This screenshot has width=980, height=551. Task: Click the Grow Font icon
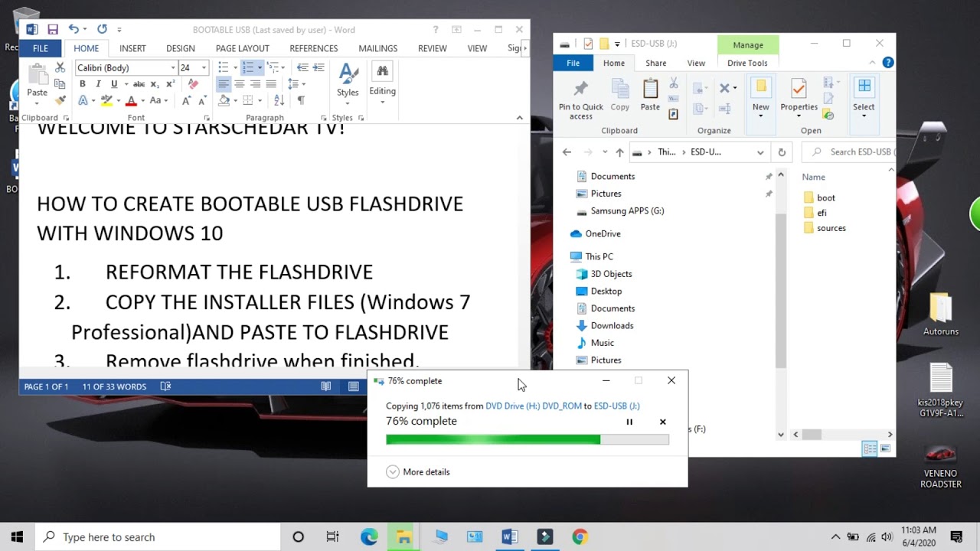[x=187, y=100]
